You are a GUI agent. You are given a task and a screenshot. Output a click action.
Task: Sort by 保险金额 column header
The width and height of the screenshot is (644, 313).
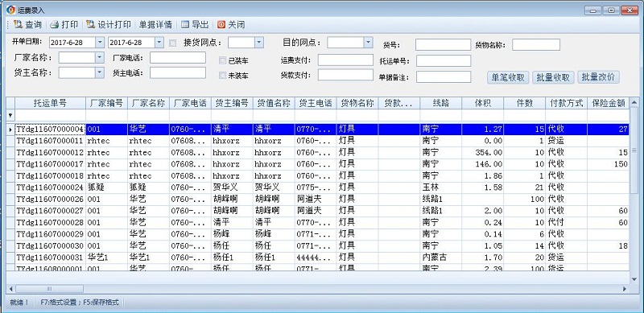point(609,103)
